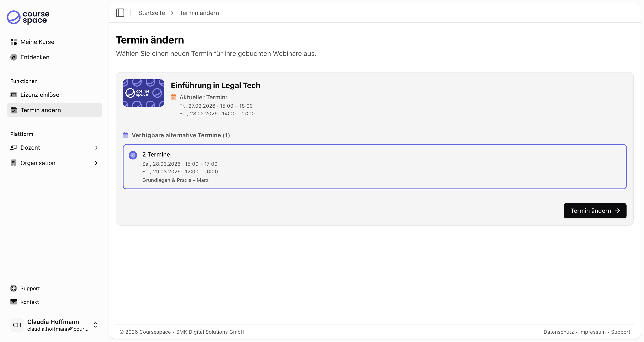This screenshot has width=644, height=342.
Task: Expand the Organisation submenu chevron
Action: [96, 163]
